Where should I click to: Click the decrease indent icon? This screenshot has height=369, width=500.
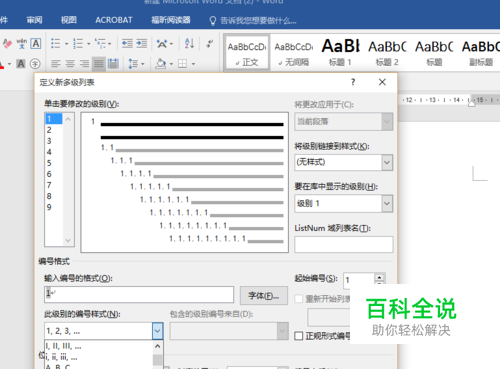point(127,44)
